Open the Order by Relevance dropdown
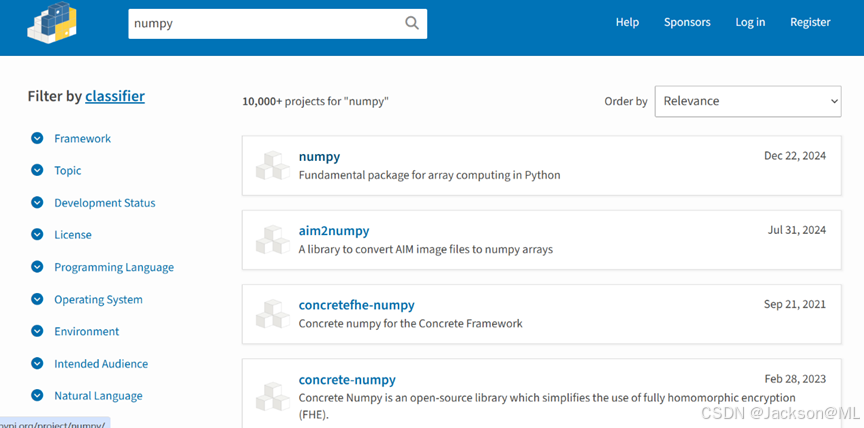 coord(747,101)
